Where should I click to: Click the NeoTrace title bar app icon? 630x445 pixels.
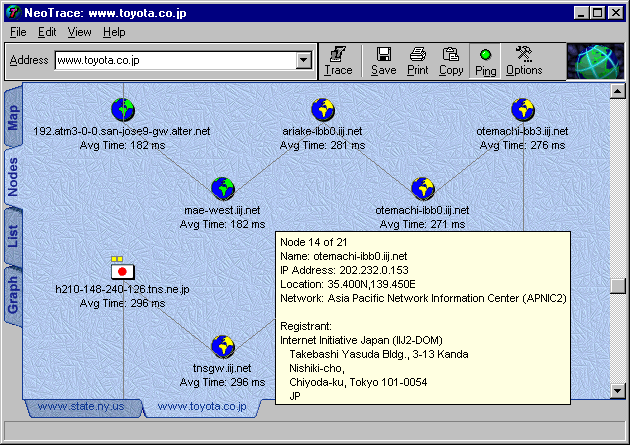click(13, 12)
